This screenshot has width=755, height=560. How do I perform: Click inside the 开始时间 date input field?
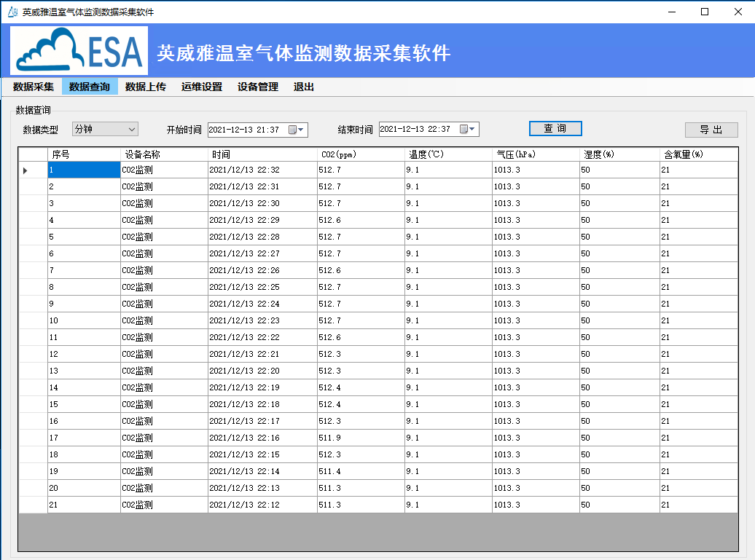[244, 129]
